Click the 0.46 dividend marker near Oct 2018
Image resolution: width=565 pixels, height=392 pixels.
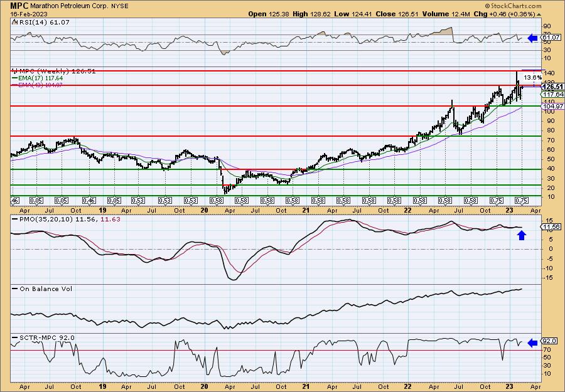(x=89, y=201)
